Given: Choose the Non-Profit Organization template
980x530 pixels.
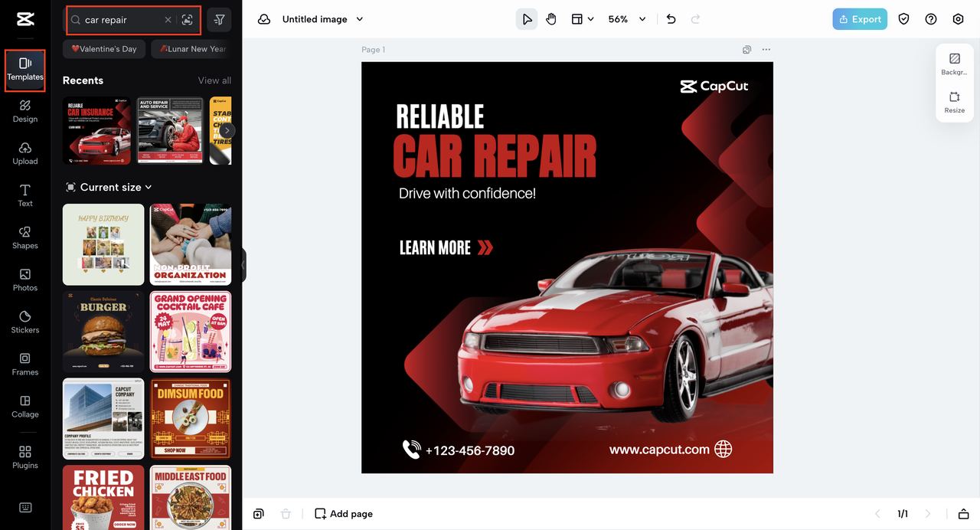Looking at the screenshot, I should click(191, 244).
